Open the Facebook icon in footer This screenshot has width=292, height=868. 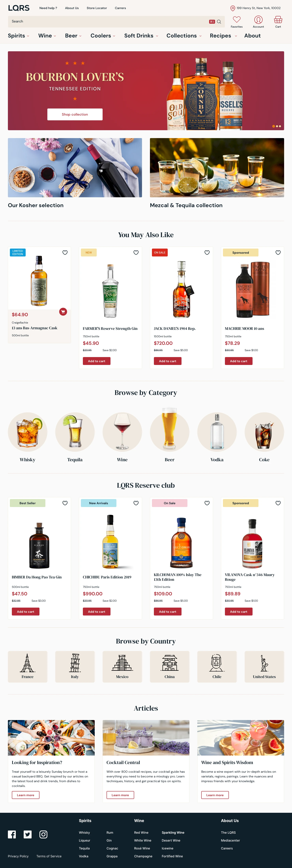click(x=12, y=834)
